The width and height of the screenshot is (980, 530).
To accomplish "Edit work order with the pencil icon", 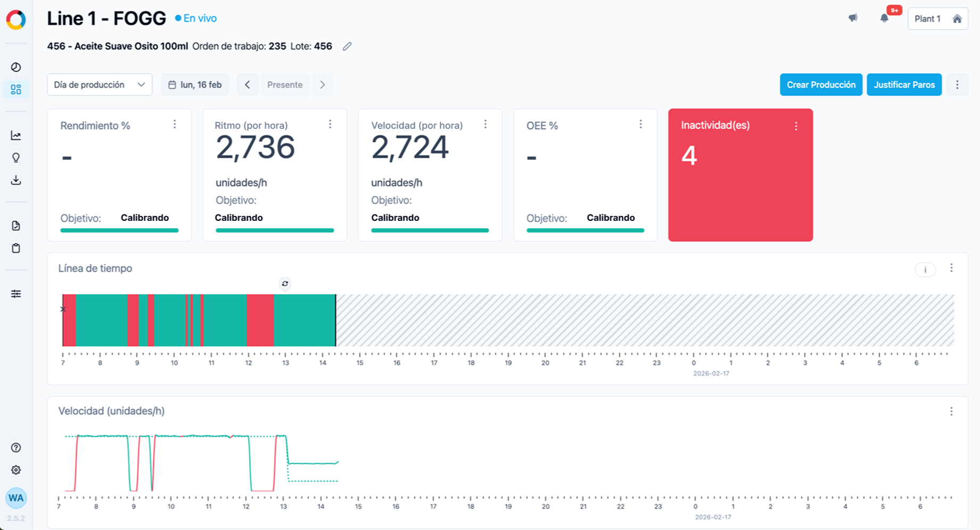I will point(347,46).
